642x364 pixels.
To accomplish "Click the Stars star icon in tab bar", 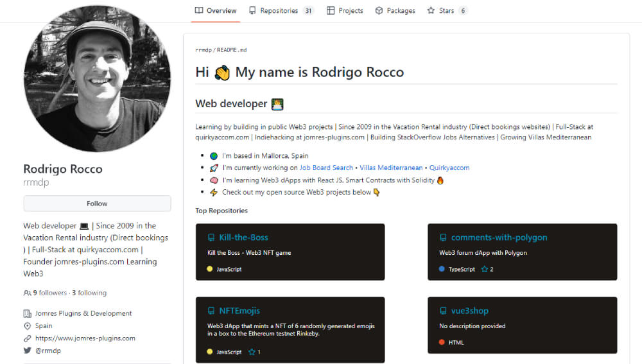I will [431, 11].
